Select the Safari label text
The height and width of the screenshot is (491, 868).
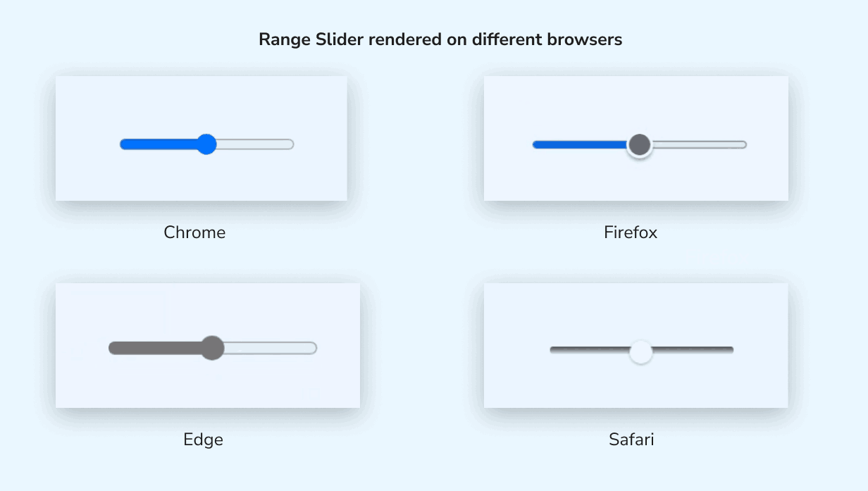[631, 439]
